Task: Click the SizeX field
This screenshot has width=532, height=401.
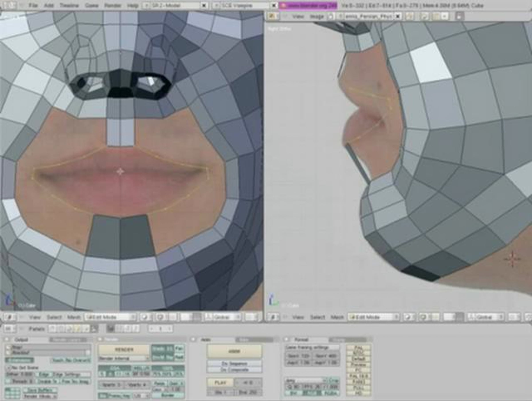Action: point(298,356)
